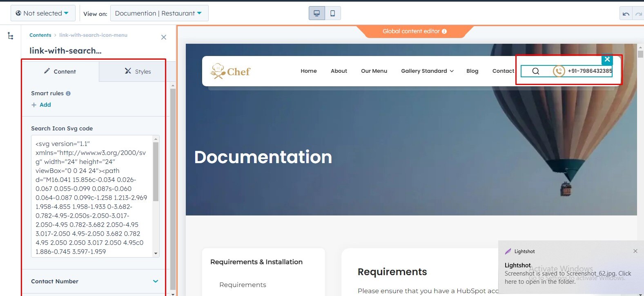Select the Content tab
The image size is (644, 296).
point(60,72)
